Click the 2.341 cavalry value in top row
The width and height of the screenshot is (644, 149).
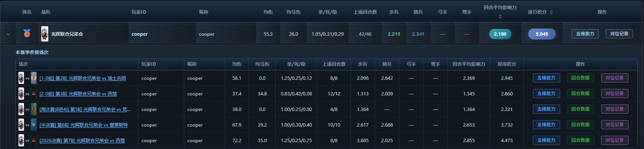click(418, 34)
